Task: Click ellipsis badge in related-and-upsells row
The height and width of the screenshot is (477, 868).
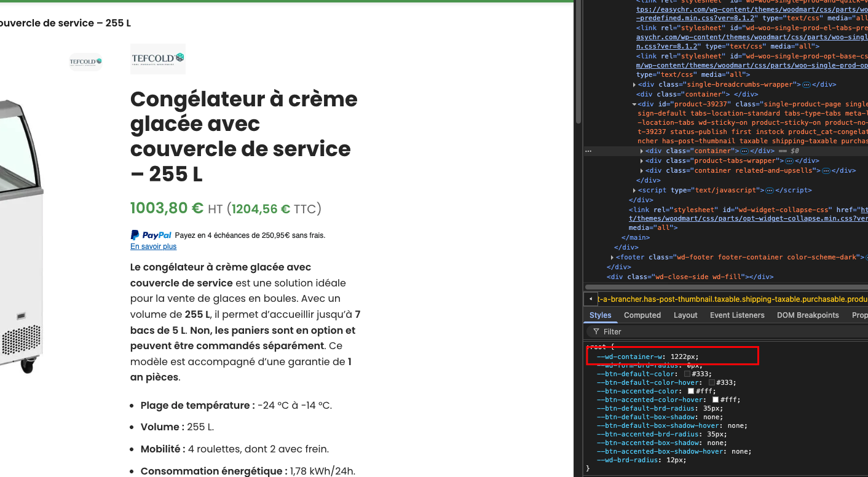Action: point(826,171)
